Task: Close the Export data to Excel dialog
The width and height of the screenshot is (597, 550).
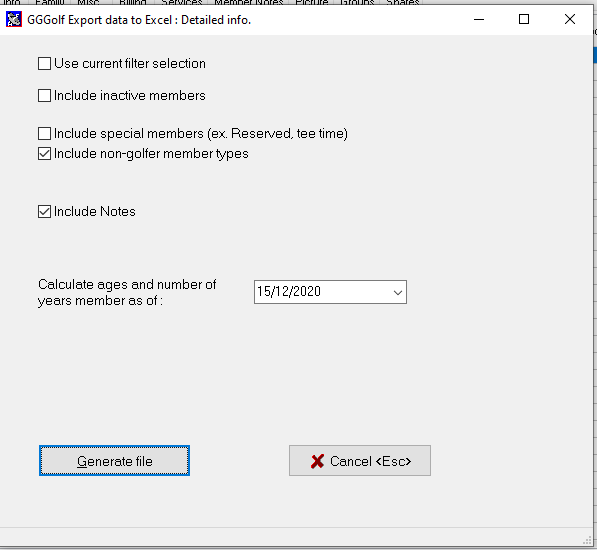Action: tap(570, 19)
